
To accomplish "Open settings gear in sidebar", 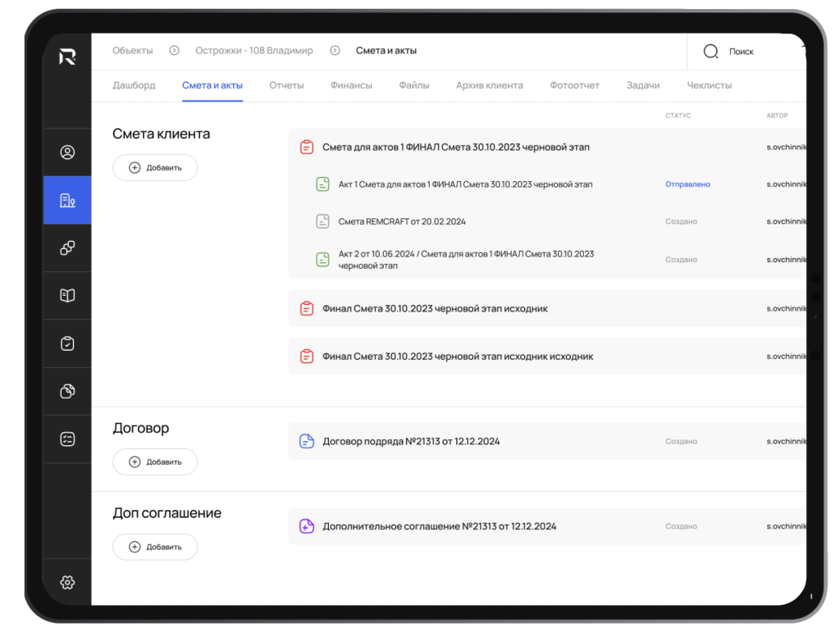I will click(x=68, y=583).
